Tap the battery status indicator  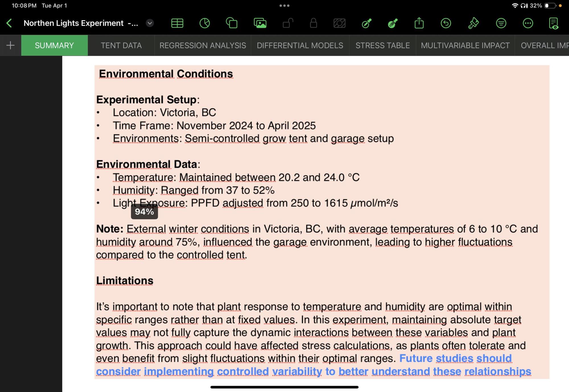click(x=550, y=6)
